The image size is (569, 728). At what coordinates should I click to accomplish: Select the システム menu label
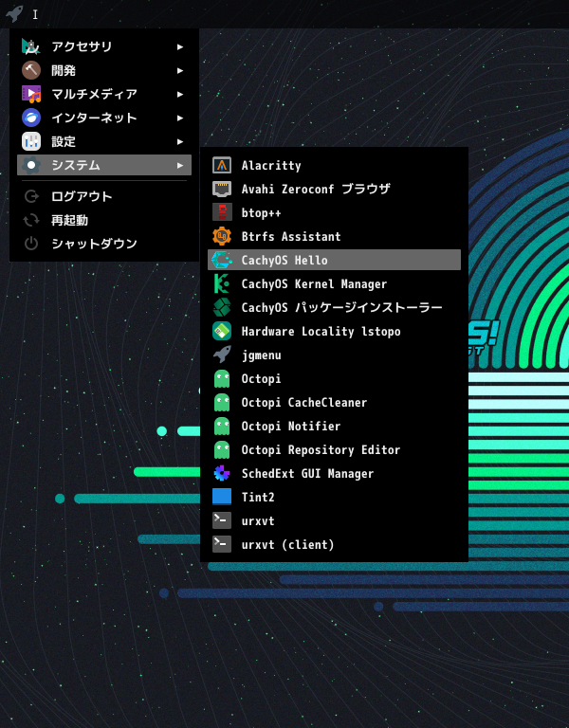pyautogui.click(x=76, y=165)
